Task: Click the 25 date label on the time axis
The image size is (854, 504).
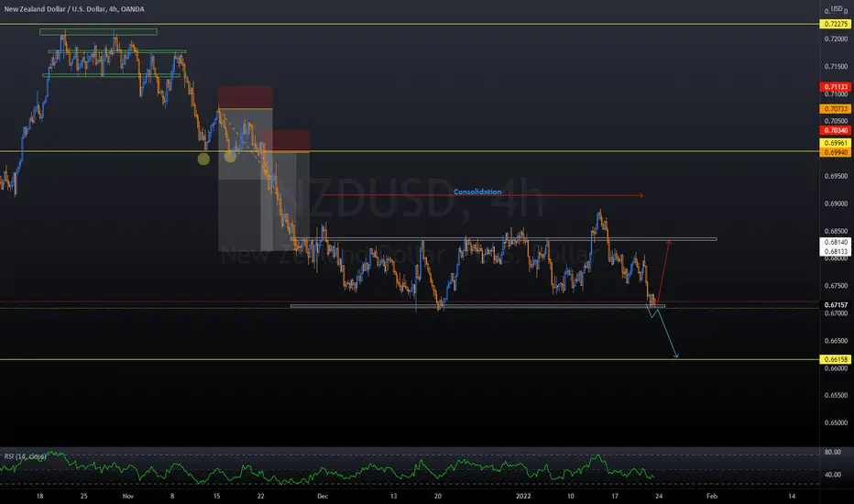Action: 84,497
